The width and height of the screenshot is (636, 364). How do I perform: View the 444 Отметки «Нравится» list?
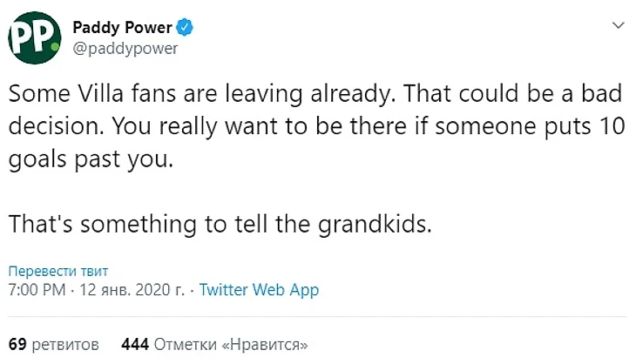(214, 344)
